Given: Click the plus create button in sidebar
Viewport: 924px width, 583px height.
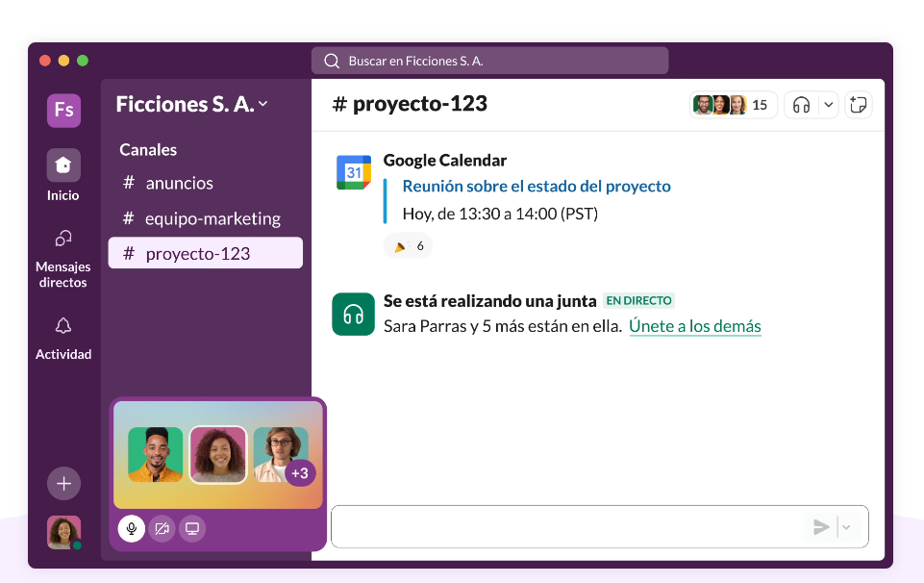Looking at the screenshot, I should click(63, 483).
